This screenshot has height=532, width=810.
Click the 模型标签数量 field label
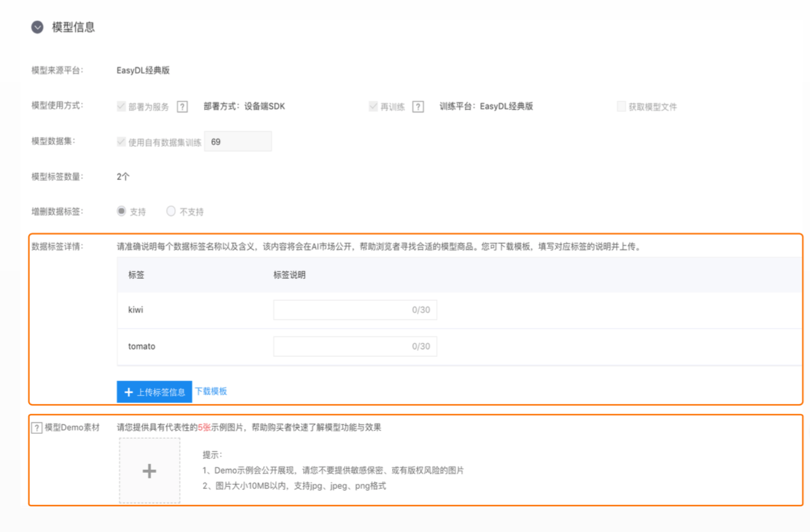[58, 177]
